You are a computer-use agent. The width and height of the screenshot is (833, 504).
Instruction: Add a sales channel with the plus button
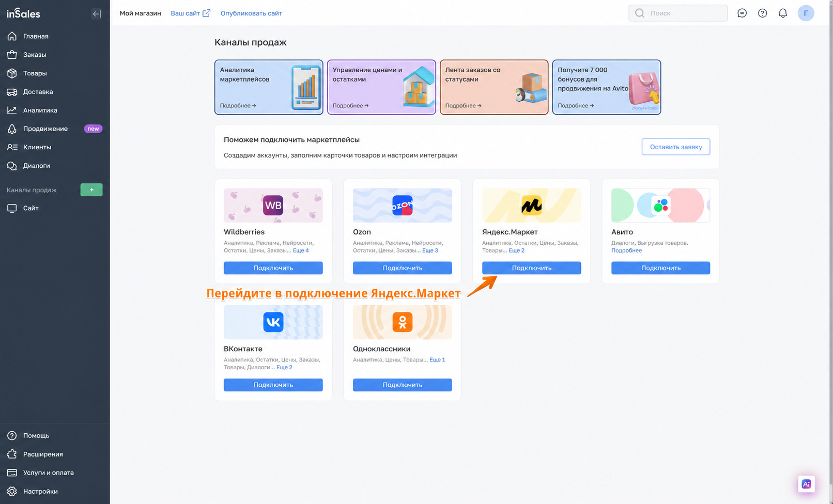91,190
